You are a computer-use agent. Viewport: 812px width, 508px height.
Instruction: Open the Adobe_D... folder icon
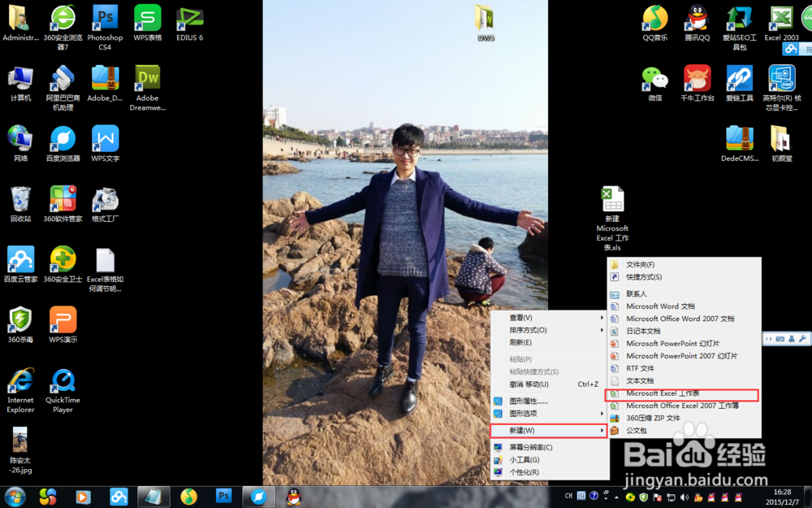[x=105, y=84]
